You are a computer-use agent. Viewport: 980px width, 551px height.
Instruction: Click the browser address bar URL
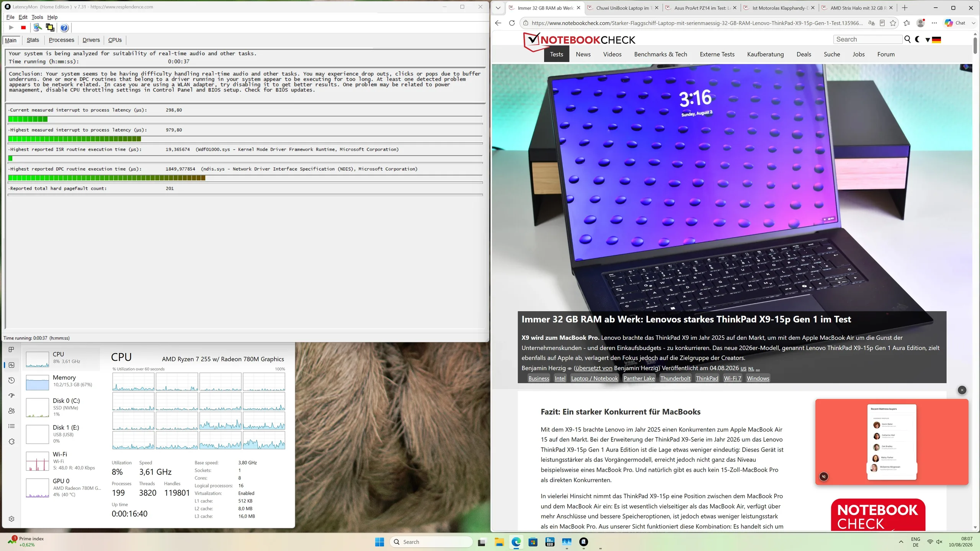tap(697, 23)
